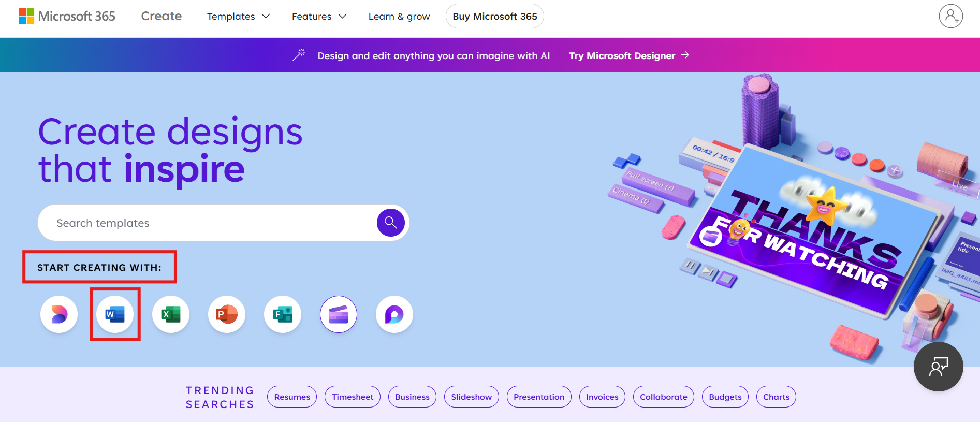Click the 'START CREATING WITH:' label
The image size is (980, 422).
tap(99, 267)
